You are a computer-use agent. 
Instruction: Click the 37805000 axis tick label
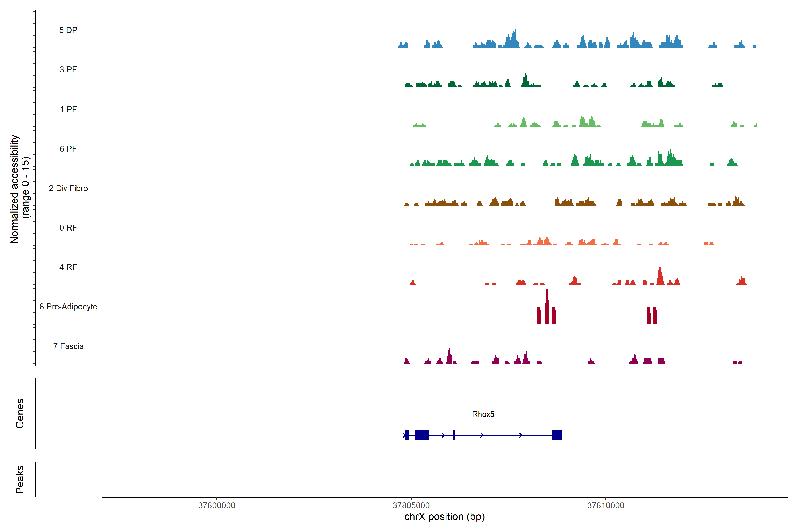click(411, 505)
